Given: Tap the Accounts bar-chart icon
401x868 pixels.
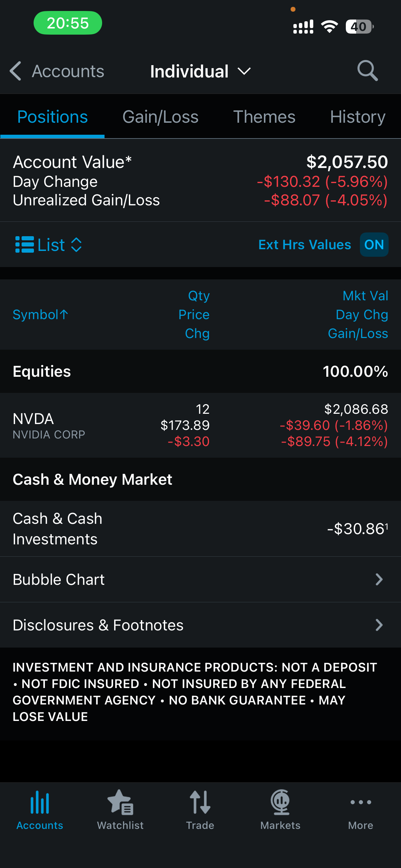Looking at the screenshot, I should coord(40,802).
